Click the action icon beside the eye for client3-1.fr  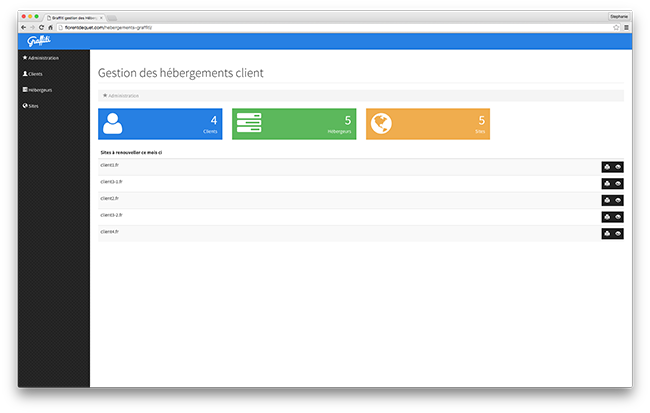(607, 184)
